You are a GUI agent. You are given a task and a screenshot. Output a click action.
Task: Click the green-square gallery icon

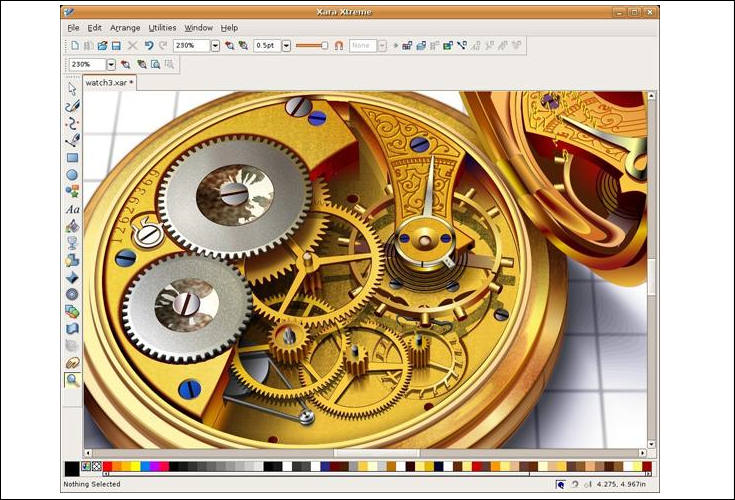[x=448, y=45]
